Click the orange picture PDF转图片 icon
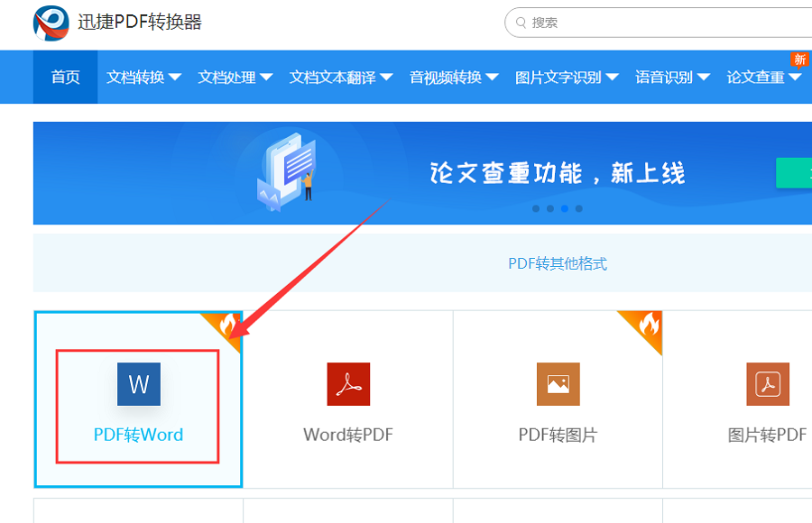812x523 pixels. tap(558, 384)
